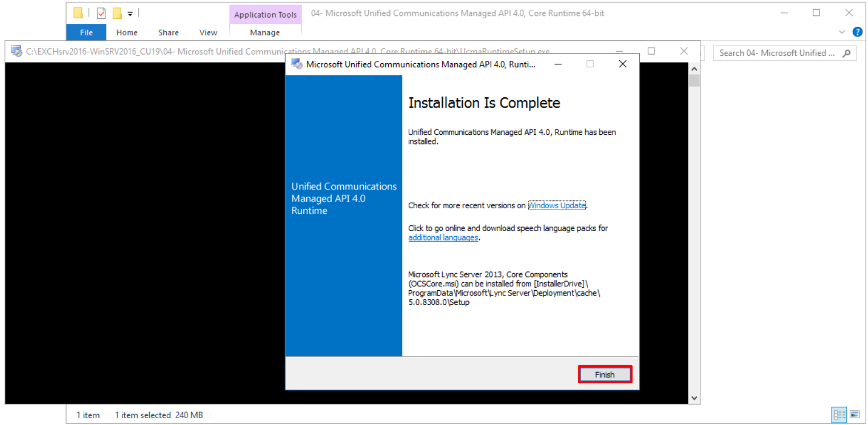Click the console vertical scrollbar thumb

(694, 80)
